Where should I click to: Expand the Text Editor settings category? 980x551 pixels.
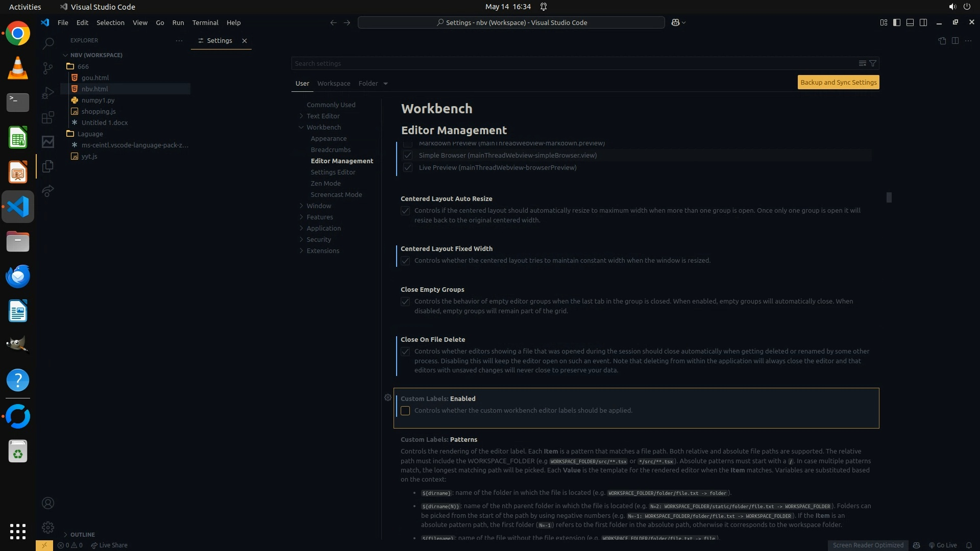pyautogui.click(x=323, y=116)
